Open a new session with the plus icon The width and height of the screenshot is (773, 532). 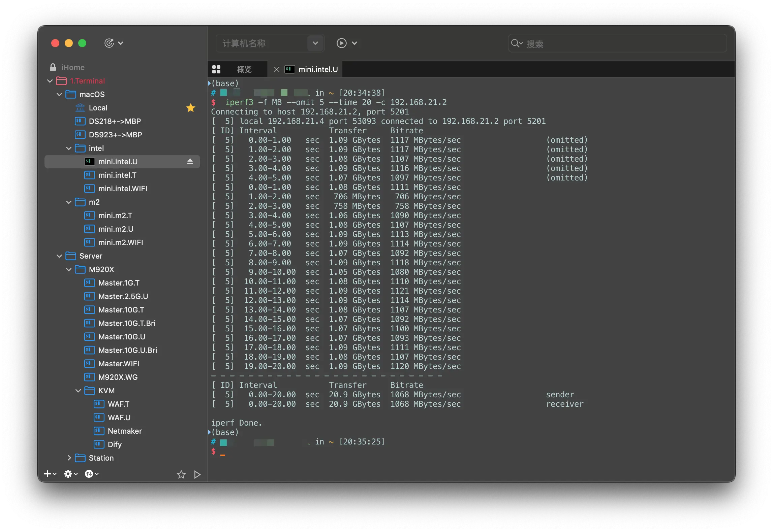[x=48, y=474]
